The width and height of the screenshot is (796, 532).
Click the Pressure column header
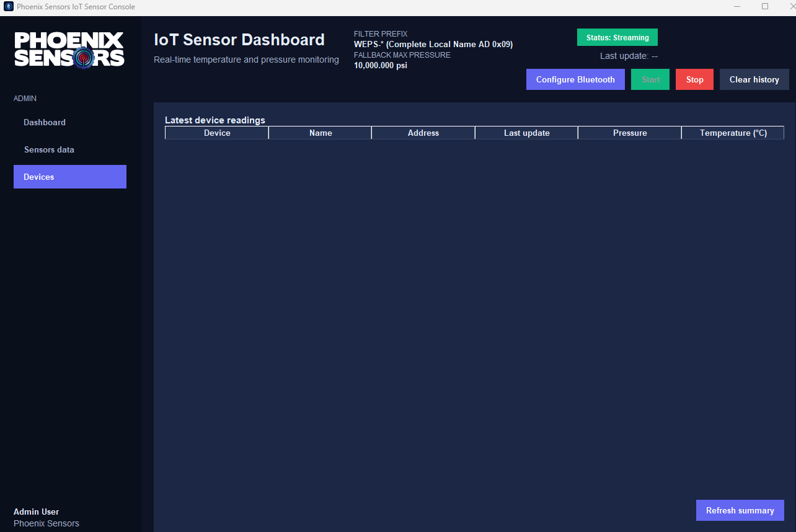click(x=630, y=133)
